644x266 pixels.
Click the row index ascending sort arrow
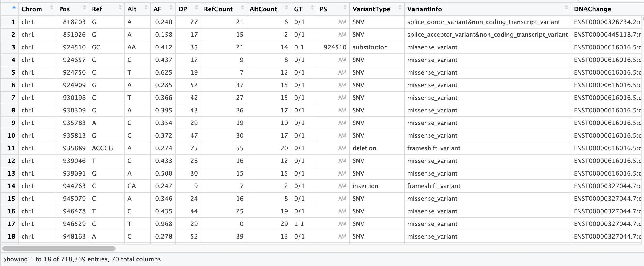pos(14,7)
